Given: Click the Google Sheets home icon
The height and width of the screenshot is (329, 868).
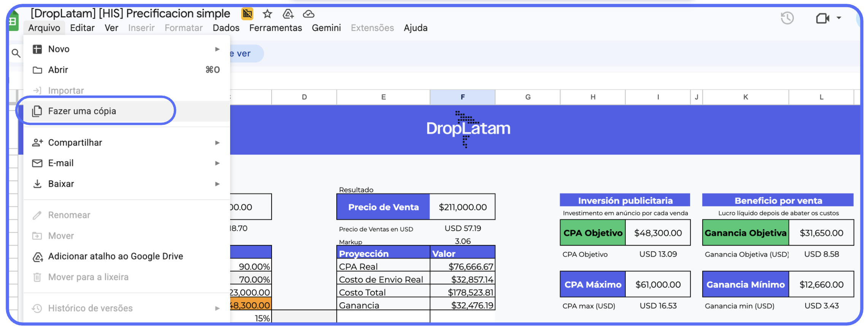Looking at the screenshot, I should tap(13, 21).
